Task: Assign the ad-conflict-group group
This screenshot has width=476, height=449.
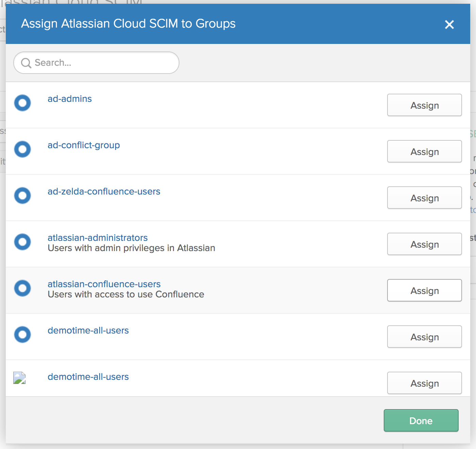Action: 425,151
